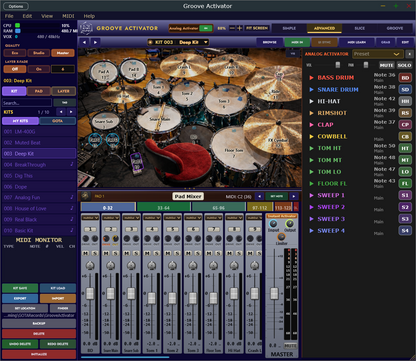The width and height of the screenshot is (416, 361).
Task: Click the LO badge for Tom LO
Action: 405,172
